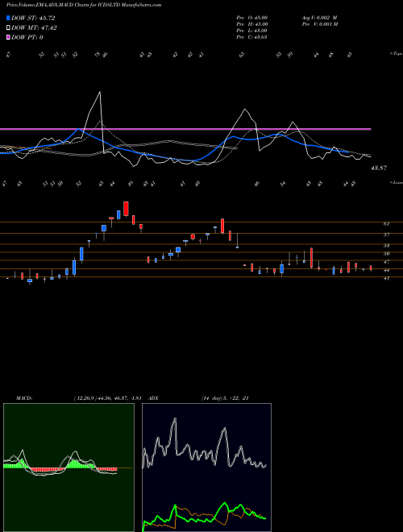Click the price axis label 57

tap(386, 235)
